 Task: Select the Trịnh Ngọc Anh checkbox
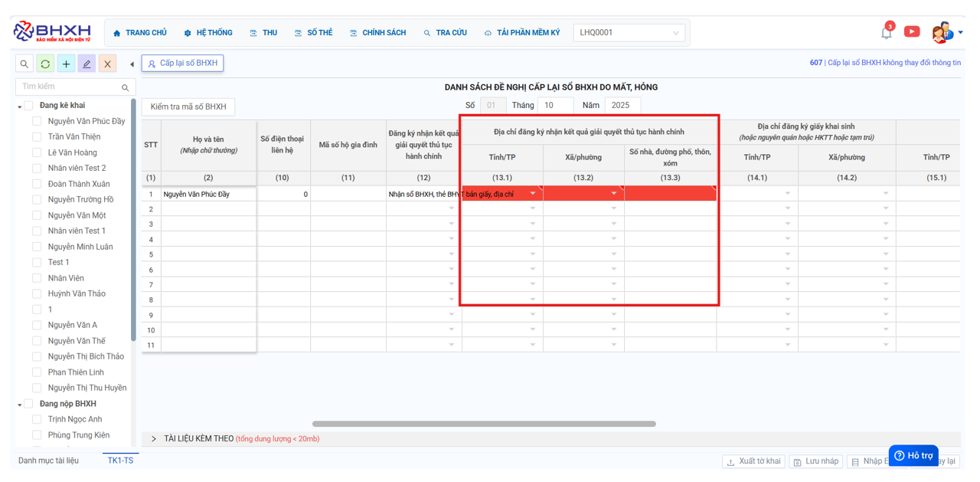[37, 419]
